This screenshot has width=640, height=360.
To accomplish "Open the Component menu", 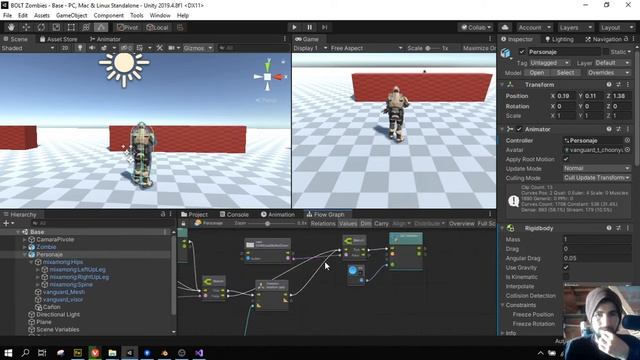I will pos(109,16).
